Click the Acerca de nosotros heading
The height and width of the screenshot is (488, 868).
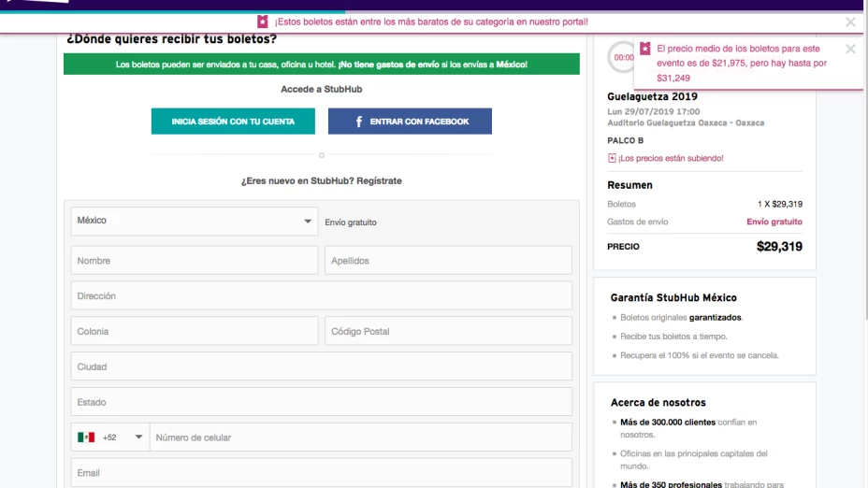coord(658,402)
